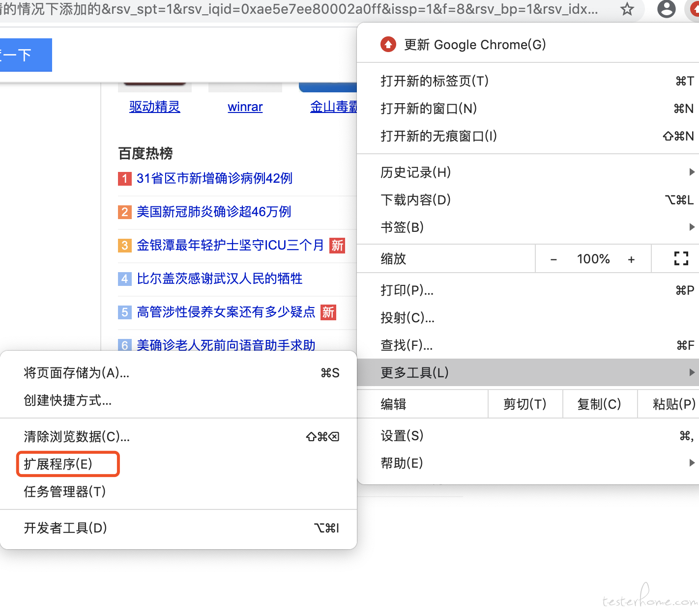The image size is (699, 616).
Task: Expand the 历史记录(H) submenu arrow
Action: [692, 172]
